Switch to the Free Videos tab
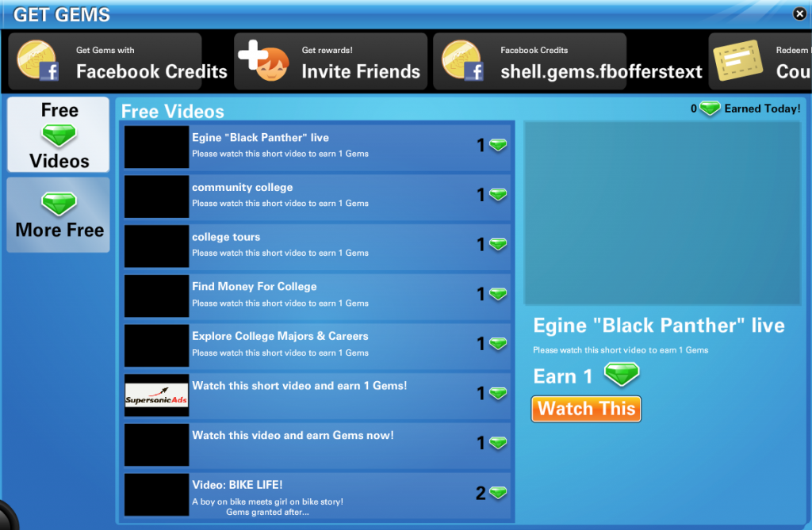The image size is (812, 530). point(59,135)
